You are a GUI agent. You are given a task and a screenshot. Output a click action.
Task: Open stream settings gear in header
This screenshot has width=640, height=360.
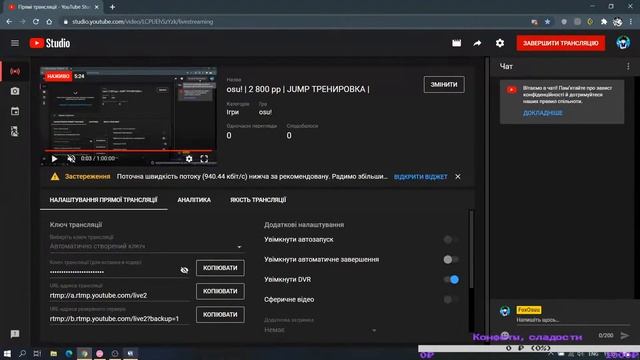click(500, 43)
